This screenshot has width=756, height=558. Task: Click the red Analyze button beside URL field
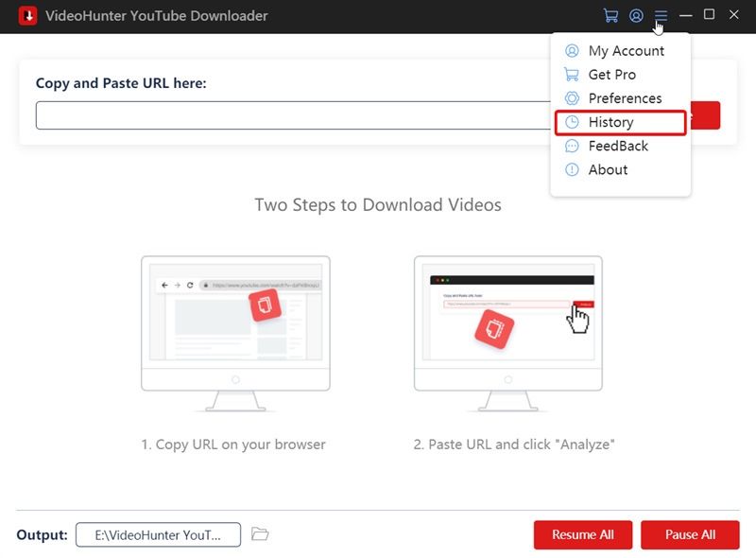tap(705, 115)
